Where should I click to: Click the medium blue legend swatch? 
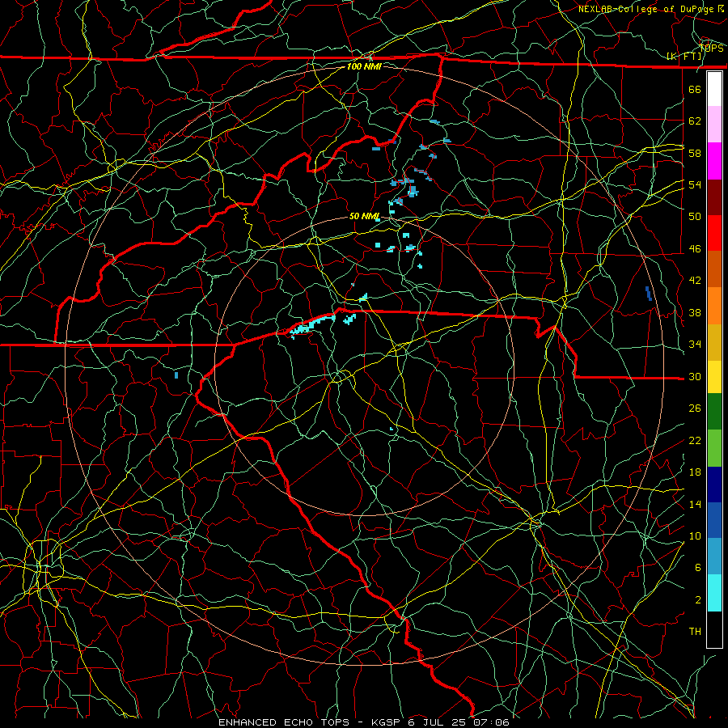[x=714, y=520]
